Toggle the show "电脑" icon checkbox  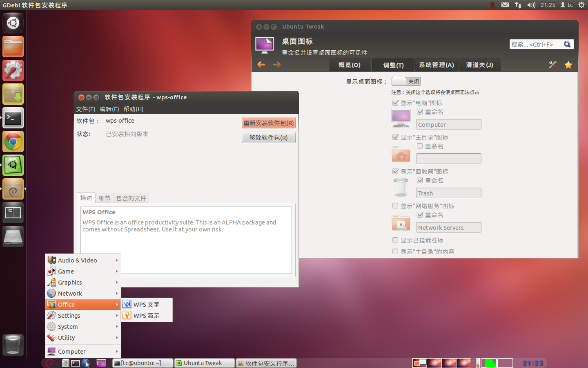click(395, 103)
